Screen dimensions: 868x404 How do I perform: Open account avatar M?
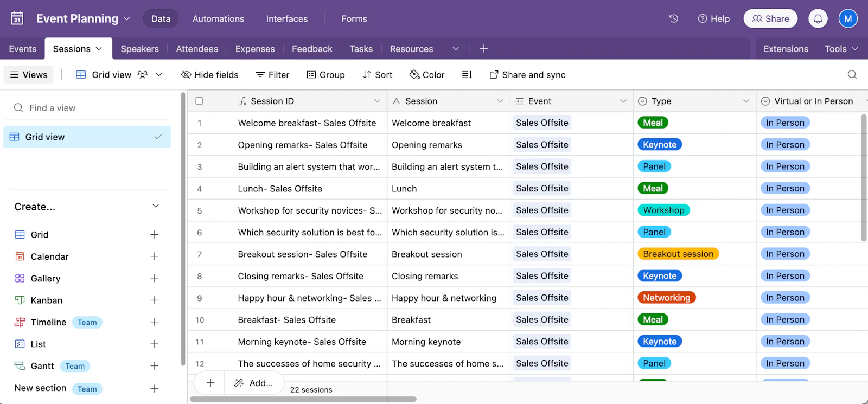(848, 18)
